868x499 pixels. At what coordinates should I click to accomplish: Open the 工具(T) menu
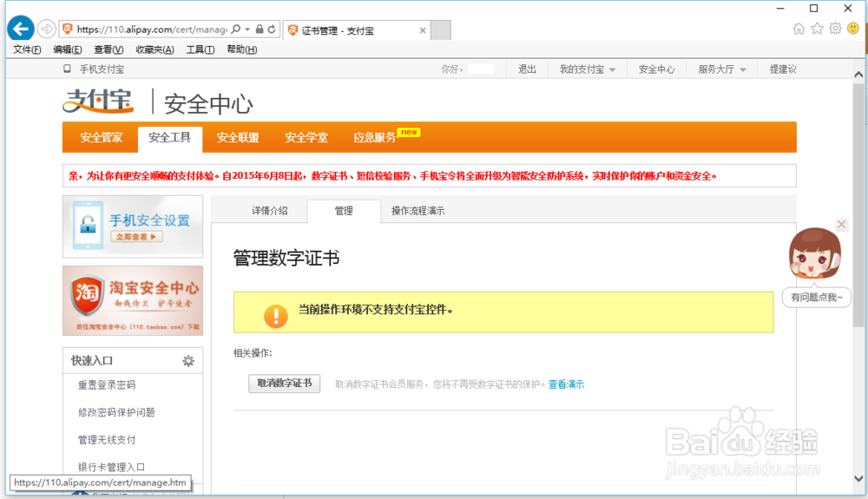[x=200, y=49]
